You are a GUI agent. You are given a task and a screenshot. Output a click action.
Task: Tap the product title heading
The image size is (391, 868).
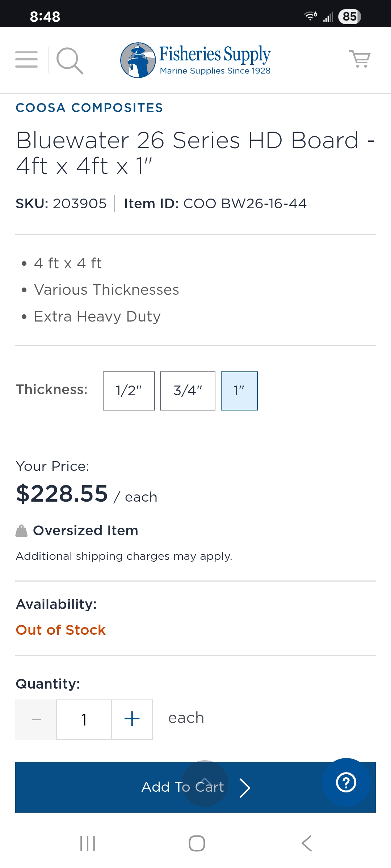(195, 153)
